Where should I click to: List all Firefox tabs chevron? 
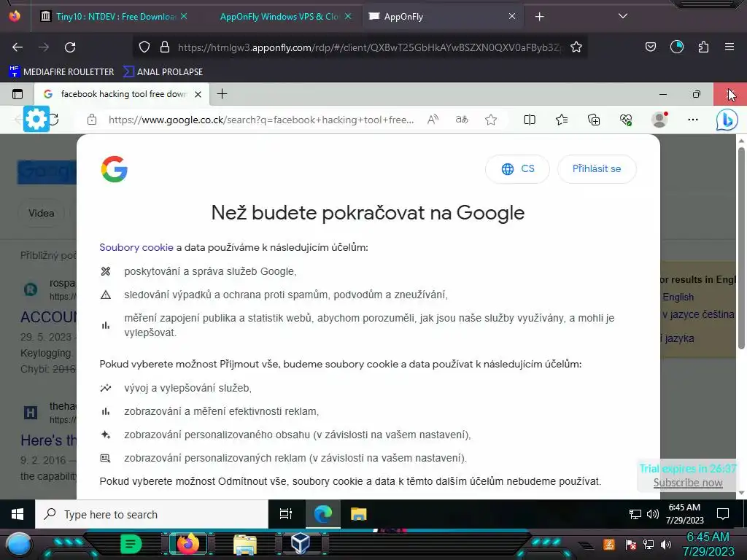[x=623, y=16]
